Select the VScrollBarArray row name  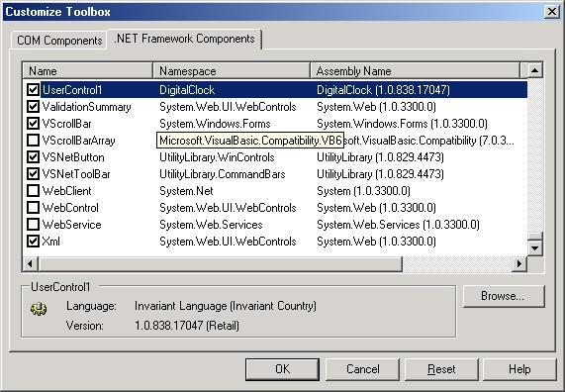[x=78, y=141]
